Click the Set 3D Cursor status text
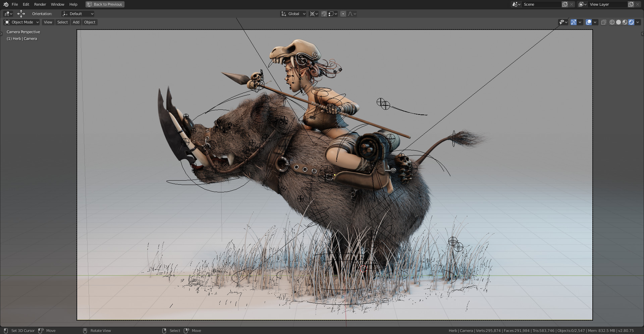This screenshot has width=644, height=334. coord(23,331)
